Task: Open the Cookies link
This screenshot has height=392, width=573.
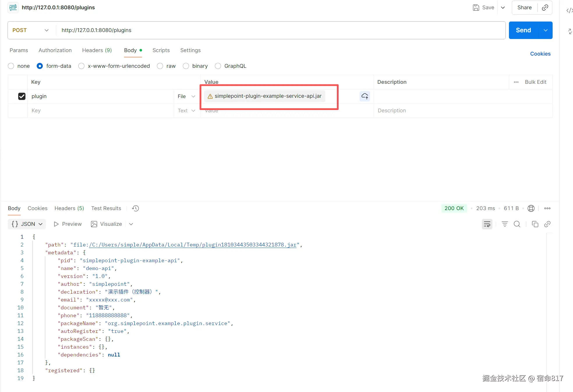Action: [x=540, y=54]
